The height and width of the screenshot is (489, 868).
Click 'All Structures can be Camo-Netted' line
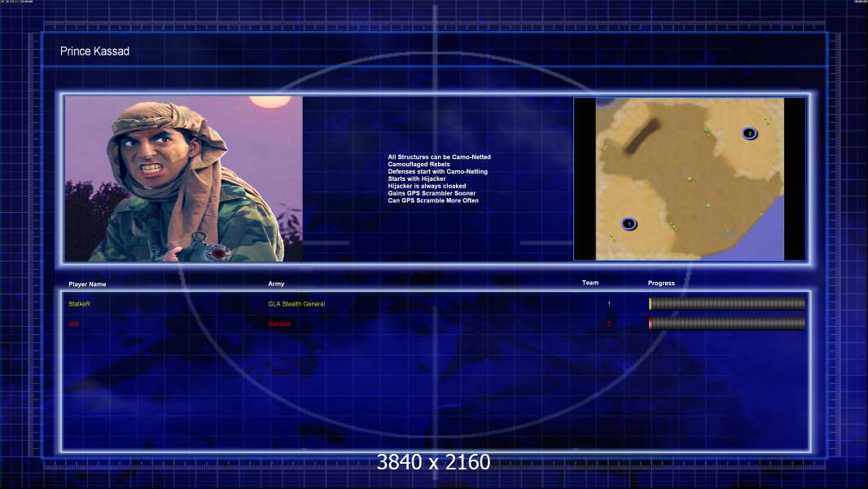click(440, 157)
